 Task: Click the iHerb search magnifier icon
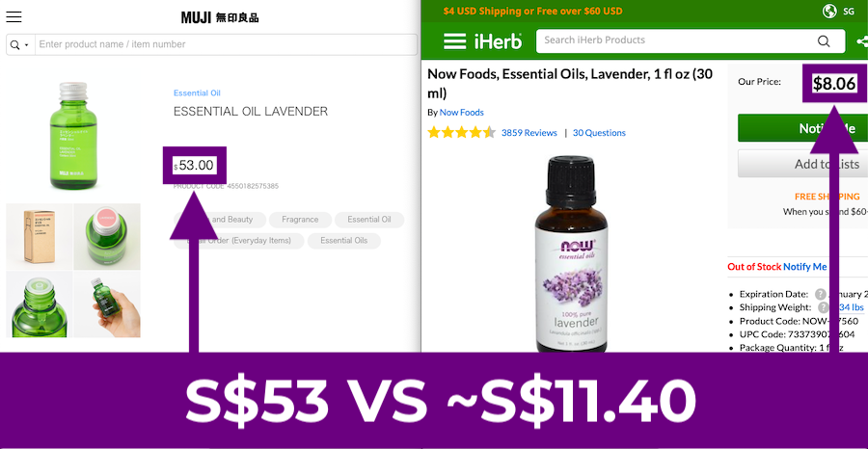tap(824, 40)
